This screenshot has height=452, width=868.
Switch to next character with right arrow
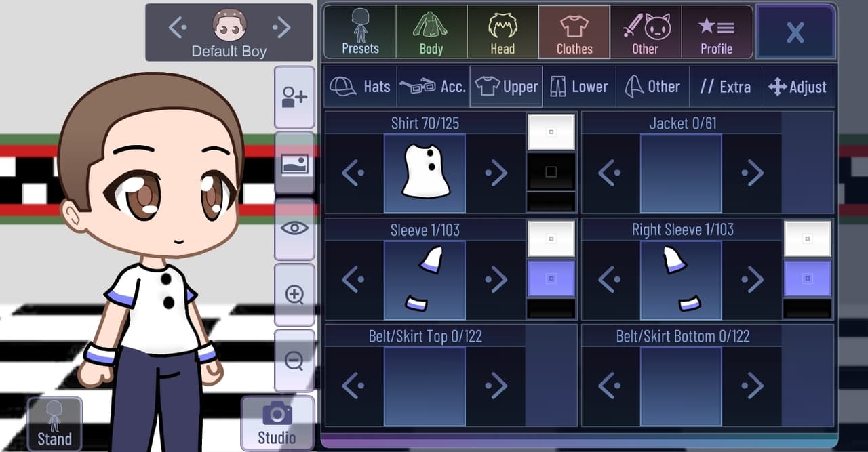coord(281,27)
